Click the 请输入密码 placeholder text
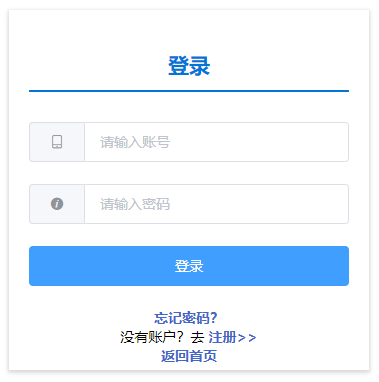This screenshot has height=382, width=379. 135,204
